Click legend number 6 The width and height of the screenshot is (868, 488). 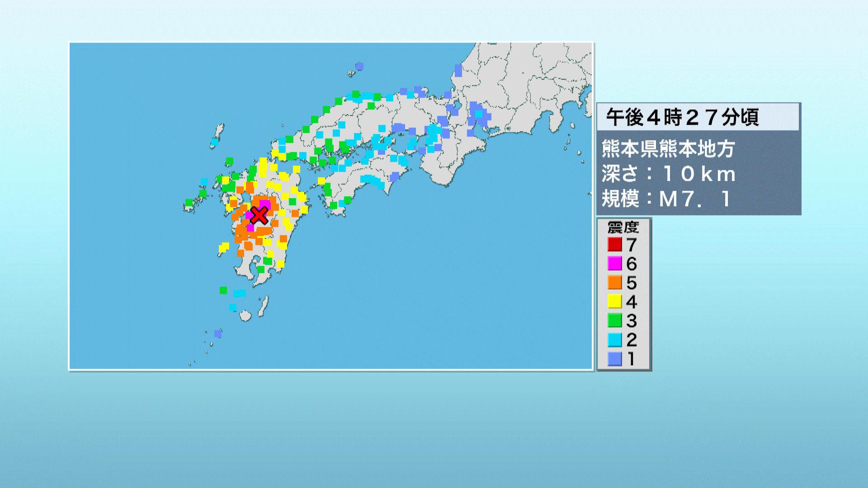[x=632, y=264]
